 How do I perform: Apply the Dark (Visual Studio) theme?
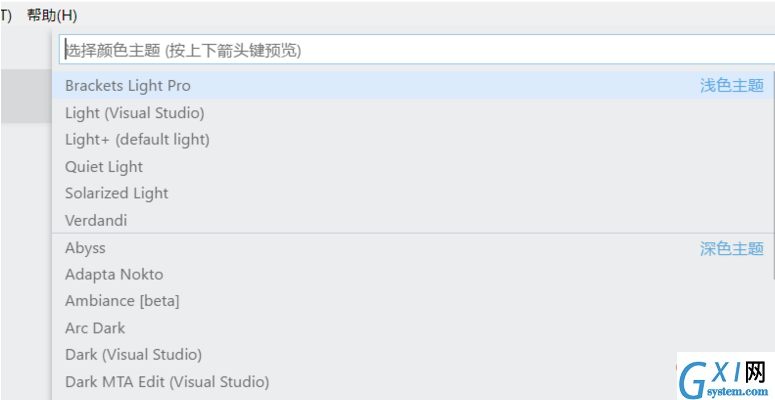133,355
